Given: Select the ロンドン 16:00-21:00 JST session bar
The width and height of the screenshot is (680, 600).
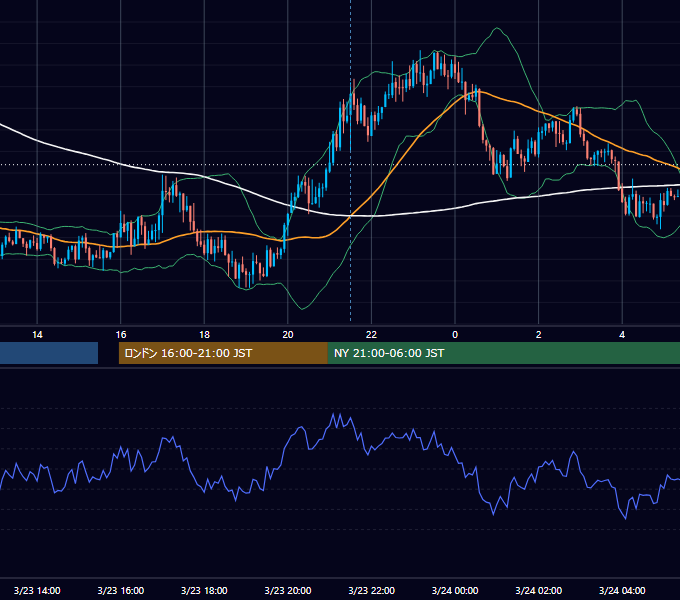Looking at the screenshot, I should (223, 353).
